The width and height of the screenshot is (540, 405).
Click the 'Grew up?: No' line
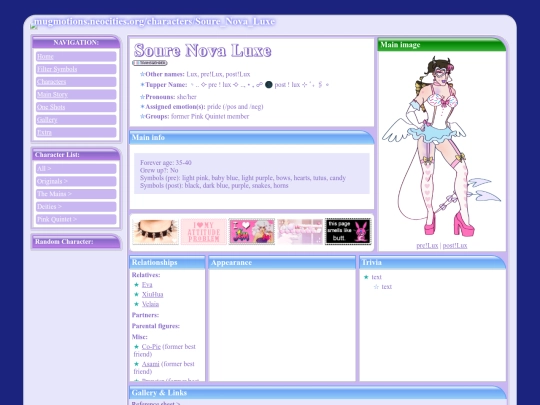coord(159,170)
